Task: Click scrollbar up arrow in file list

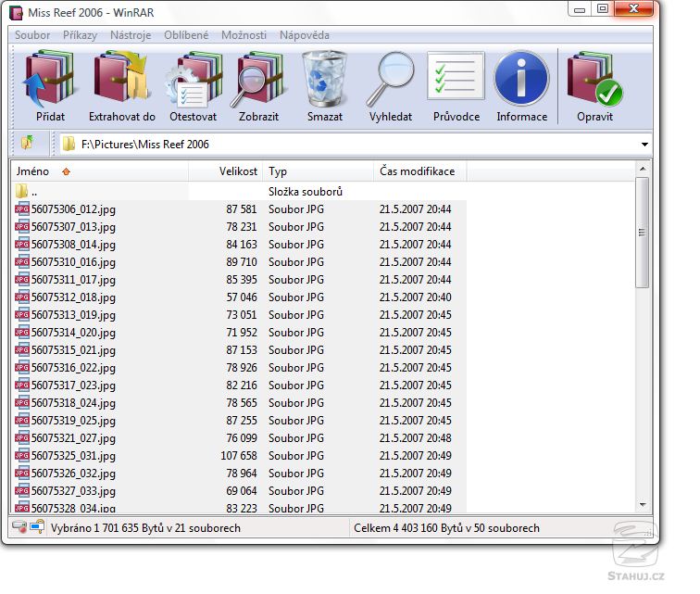Action: tap(643, 169)
